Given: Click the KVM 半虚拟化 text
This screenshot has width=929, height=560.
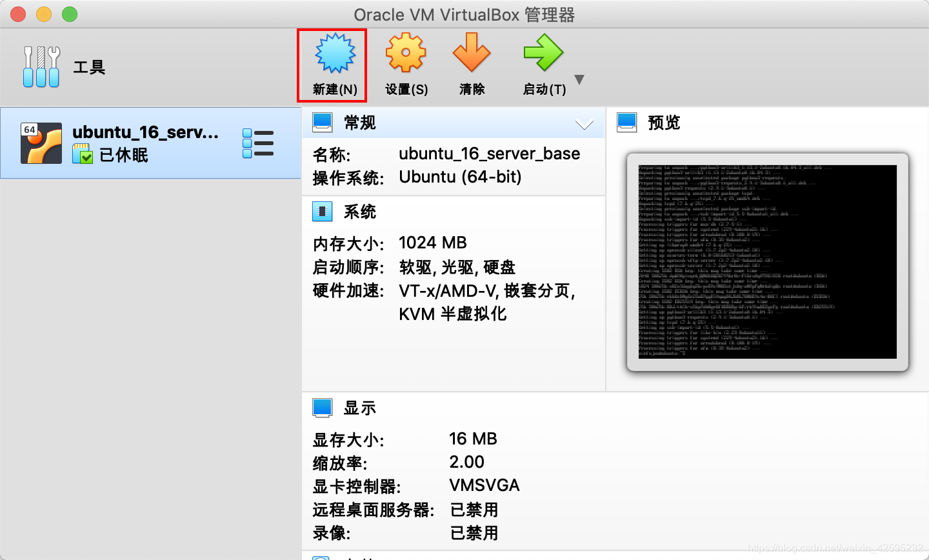Looking at the screenshot, I should click(453, 314).
